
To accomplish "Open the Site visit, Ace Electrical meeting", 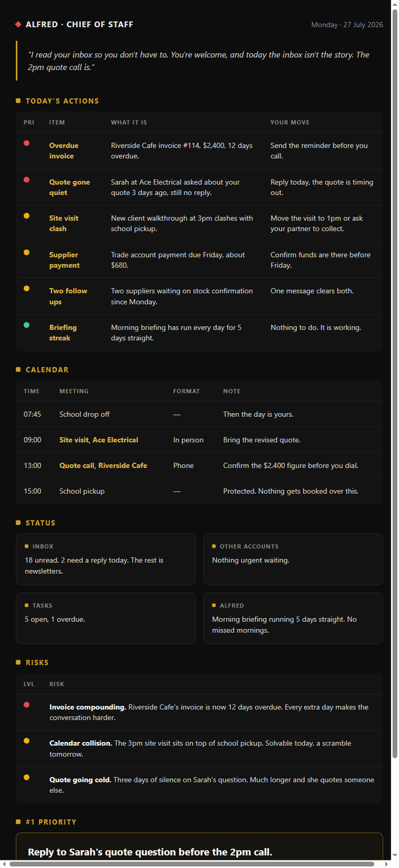I will click(x=98, y=440).
